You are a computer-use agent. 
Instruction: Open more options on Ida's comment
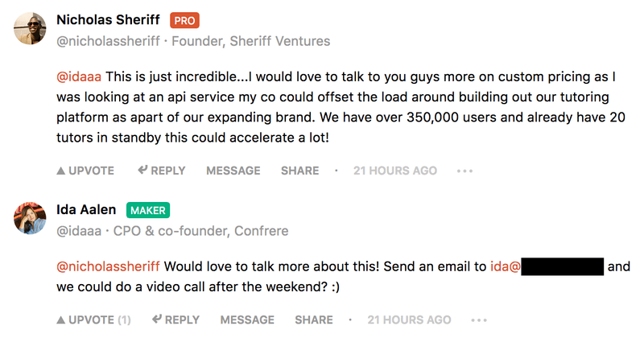click(479, 320)
